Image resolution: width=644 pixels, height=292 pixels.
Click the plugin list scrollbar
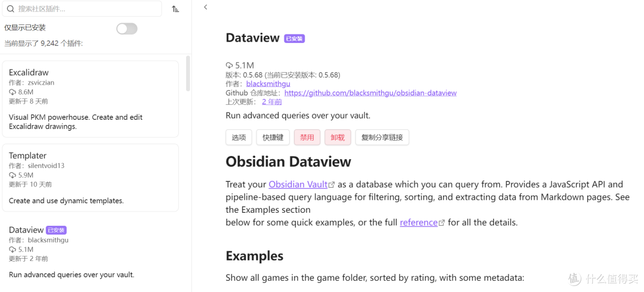tap(188, 73)
